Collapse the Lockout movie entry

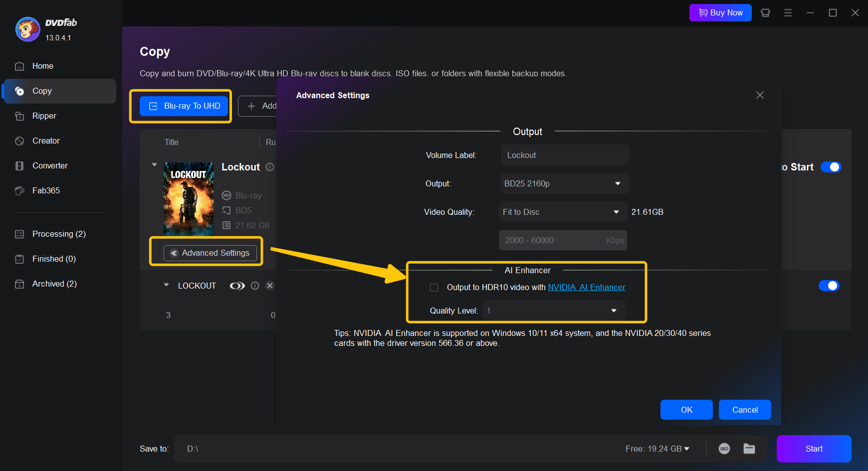[154, 164]
